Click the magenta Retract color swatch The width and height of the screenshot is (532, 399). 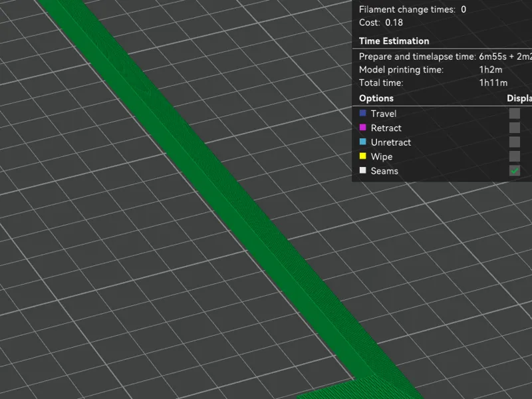362,127
